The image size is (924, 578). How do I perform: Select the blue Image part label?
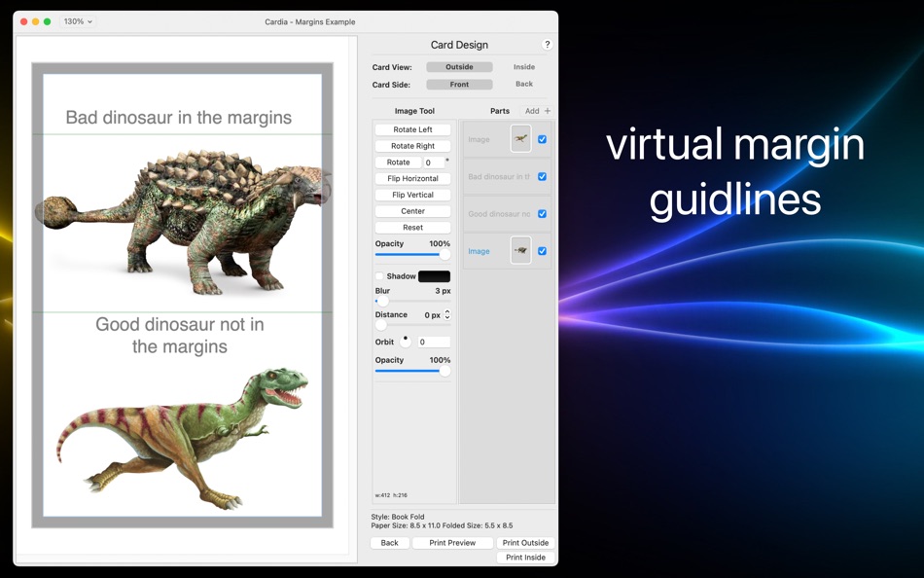(x=480, y=251)
